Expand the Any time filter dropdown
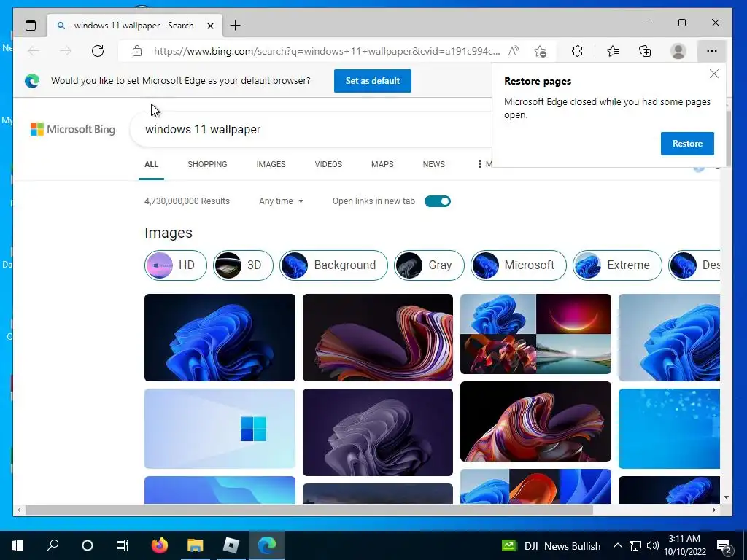Image resolution: width=747 pixels, height=560 pixels. (281, 201)
